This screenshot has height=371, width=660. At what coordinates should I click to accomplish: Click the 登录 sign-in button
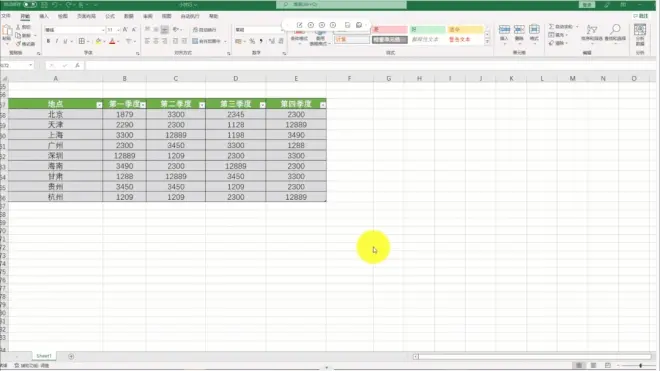(x=587, y=5)
